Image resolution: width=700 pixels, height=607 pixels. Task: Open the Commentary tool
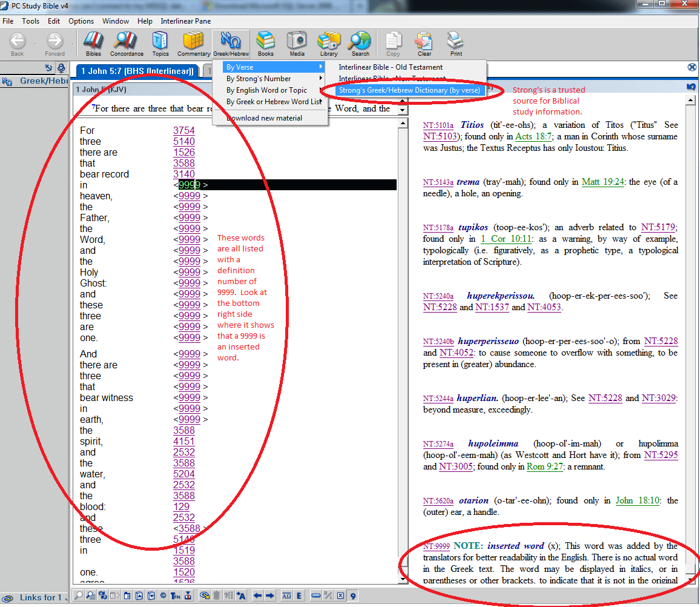pyautogui.click(x=193, y=44)
